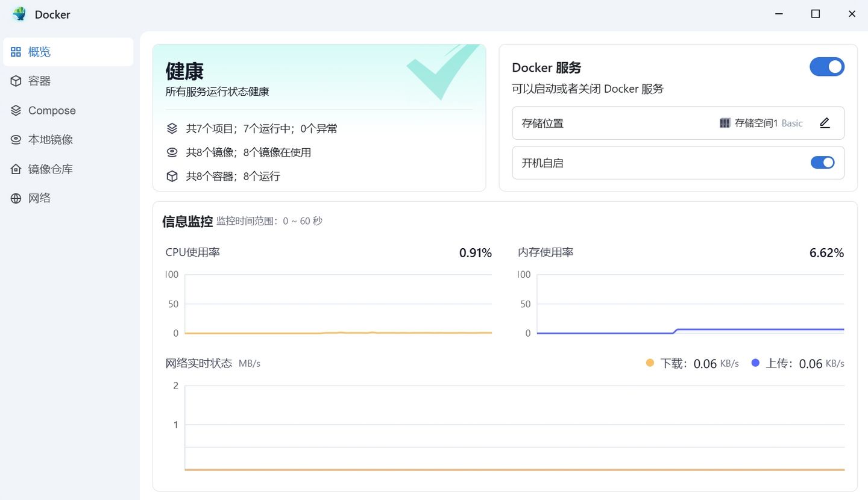Click the blue 上传 upload legend dot
Image resolution: width=868 pixels, height=500 pixels.
(x=755, y=363)
